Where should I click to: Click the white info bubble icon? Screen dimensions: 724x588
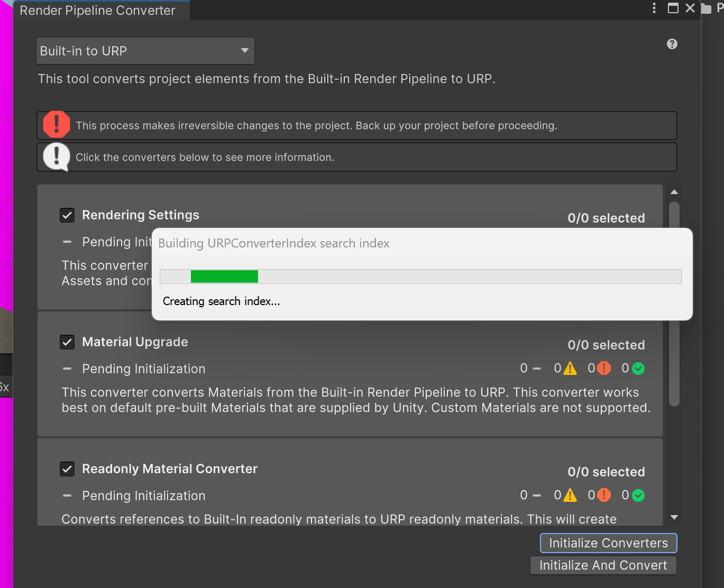pyautogui.click(x=56, y=157)
